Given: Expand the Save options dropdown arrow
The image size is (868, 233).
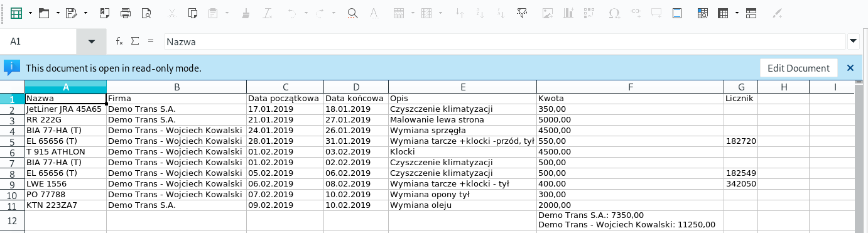Looking at the screenshot, I should click(85, 13).
